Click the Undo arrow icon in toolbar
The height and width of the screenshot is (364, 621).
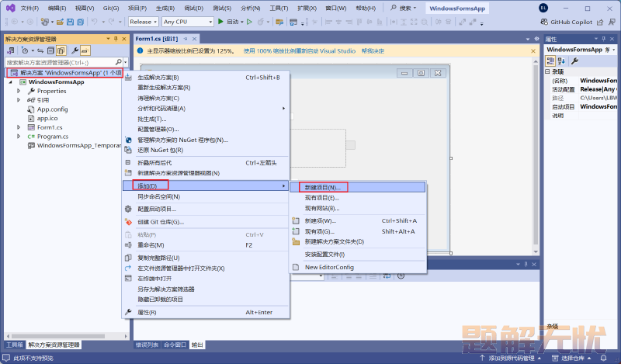pos(94,22)
